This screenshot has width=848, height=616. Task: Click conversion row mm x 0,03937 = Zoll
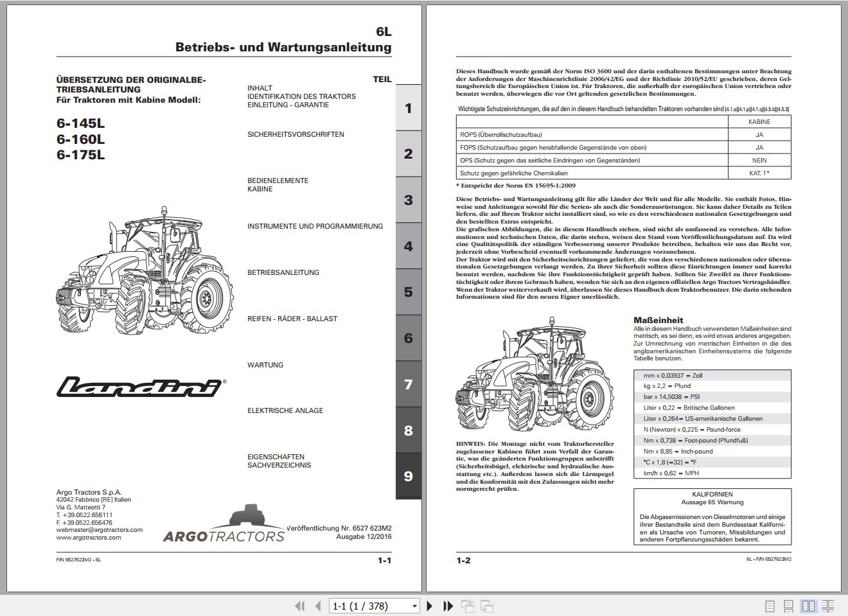point(712,375)
